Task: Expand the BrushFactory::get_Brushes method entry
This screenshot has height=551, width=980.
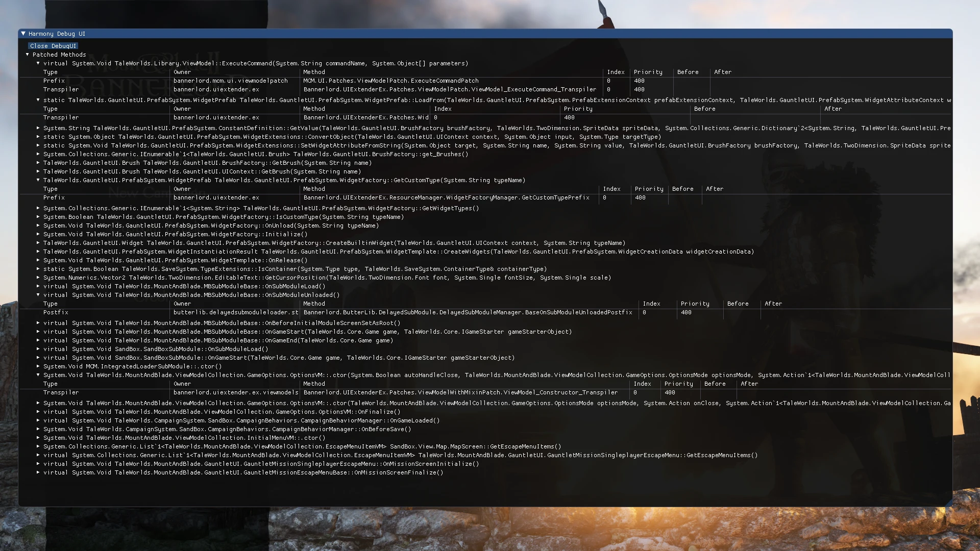Action: pos(38,154)
